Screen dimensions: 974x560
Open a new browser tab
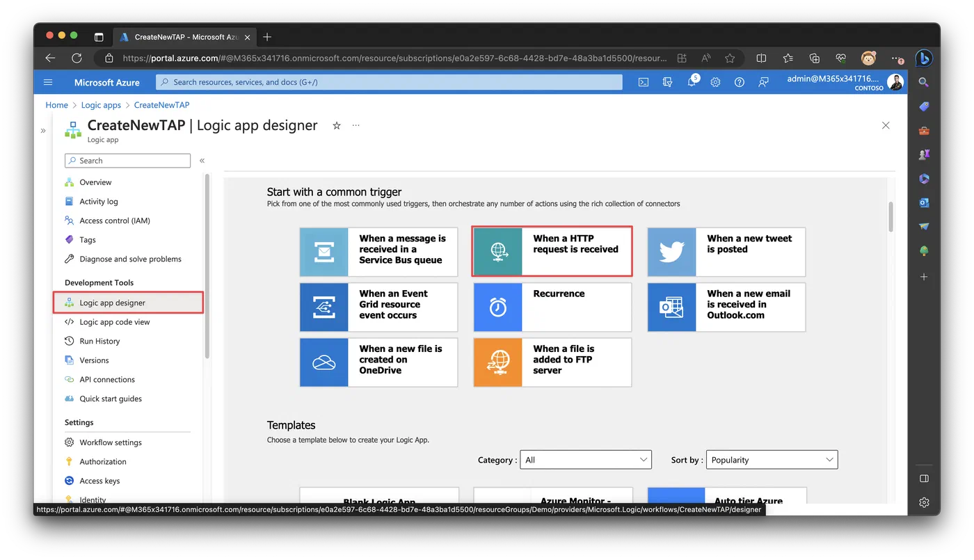[x=267, y=37]
